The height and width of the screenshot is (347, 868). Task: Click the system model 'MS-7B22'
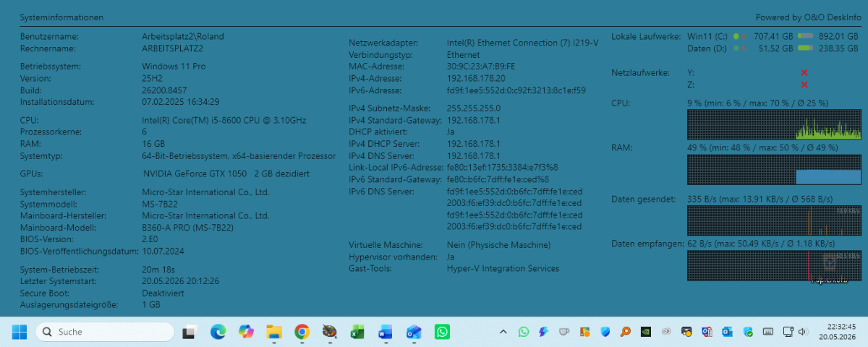click(x=160, y=204)
